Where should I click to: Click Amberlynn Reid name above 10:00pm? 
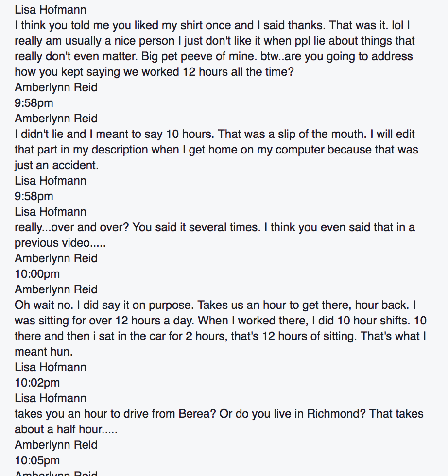[x=56, y=258]
